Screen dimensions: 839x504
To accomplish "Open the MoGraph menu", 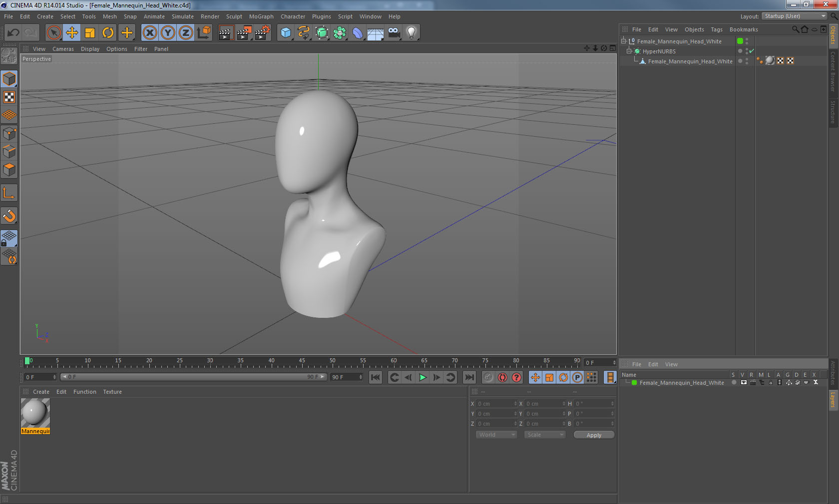I will click(x=261, y=16).
